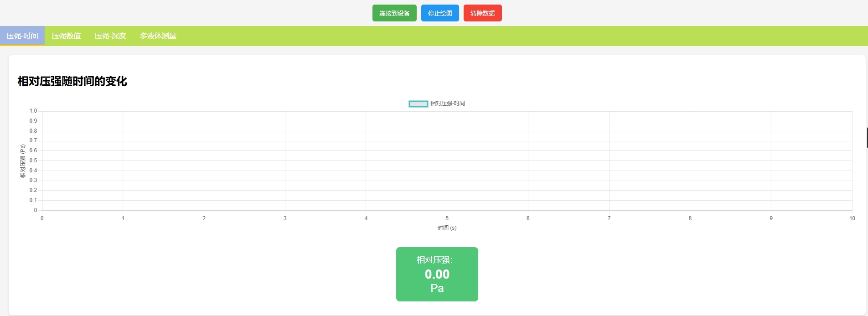This screenshot has width=868, height=316.
Task: Click the green 连接到设备 button
Action: 394,13
